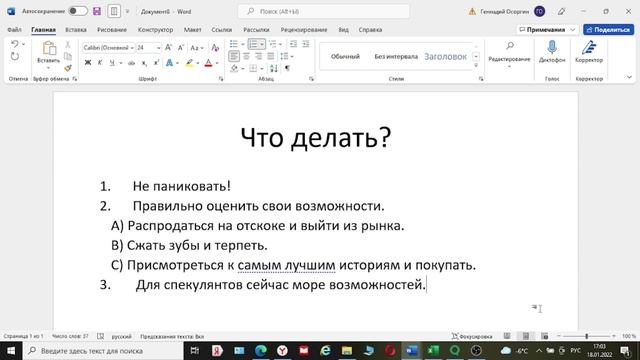Clear all formatting icon
The height and width of the screenshot is (360, 640).
point(215,48)
